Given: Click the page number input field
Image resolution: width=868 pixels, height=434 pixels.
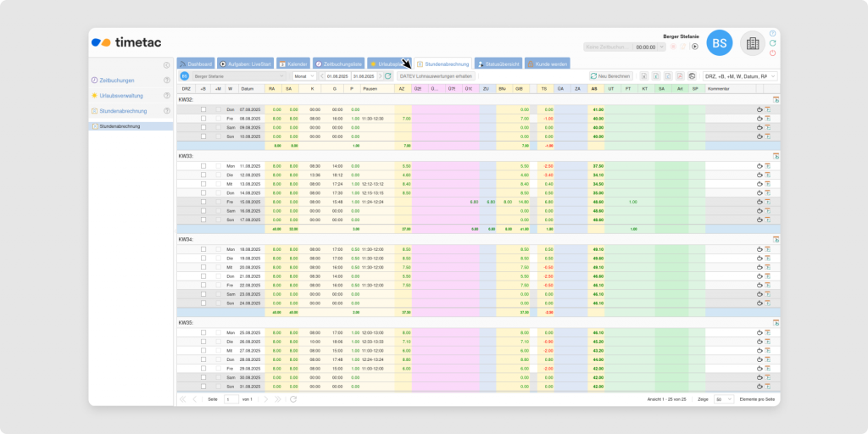Looking at the screenshot, I should click(231, 398).
